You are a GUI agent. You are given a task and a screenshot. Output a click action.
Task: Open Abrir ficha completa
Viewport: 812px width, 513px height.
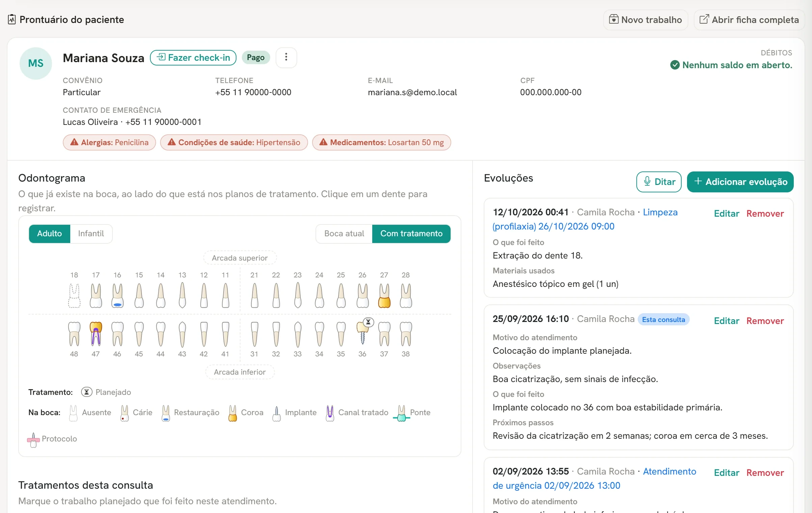[x=749, y=20]
